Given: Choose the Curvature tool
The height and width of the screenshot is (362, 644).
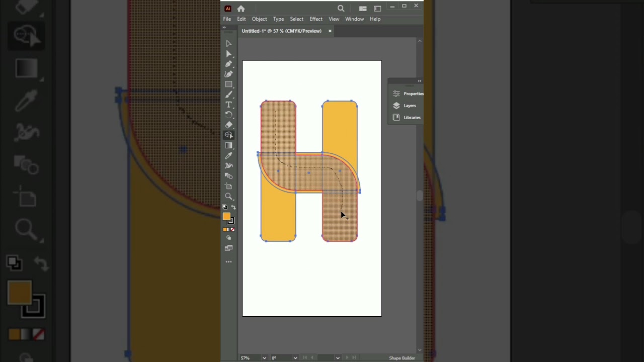Looking at the screenshot, I should pyautogui.click(x=228, y=74).
